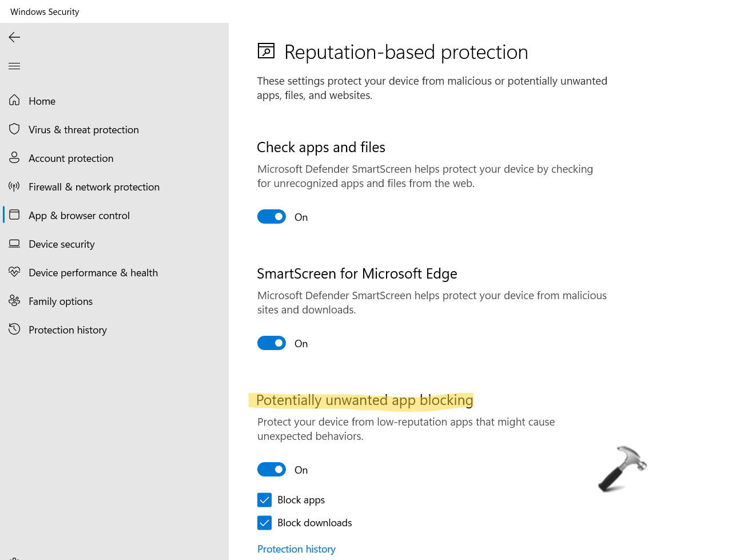Click the Family options people icon
Viewport: 752px width, 560px height.
tap(14, 301)
